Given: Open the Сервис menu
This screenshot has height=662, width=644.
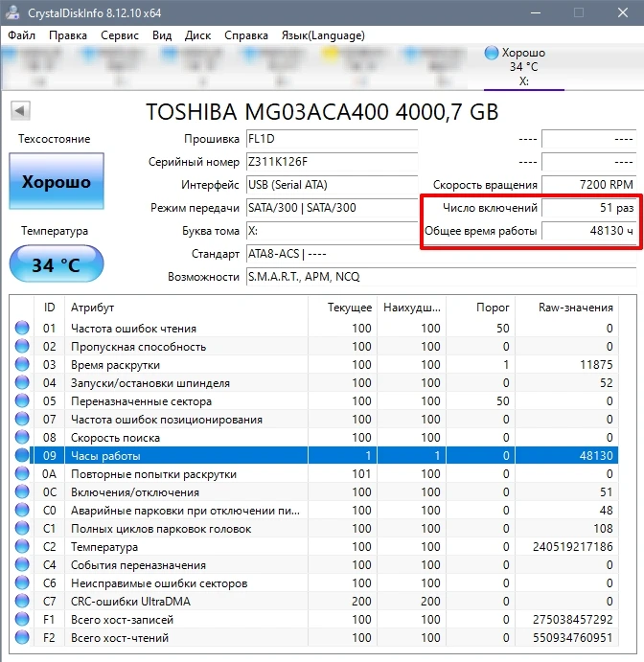Looking at the screenshot, I should click(120, 35).
